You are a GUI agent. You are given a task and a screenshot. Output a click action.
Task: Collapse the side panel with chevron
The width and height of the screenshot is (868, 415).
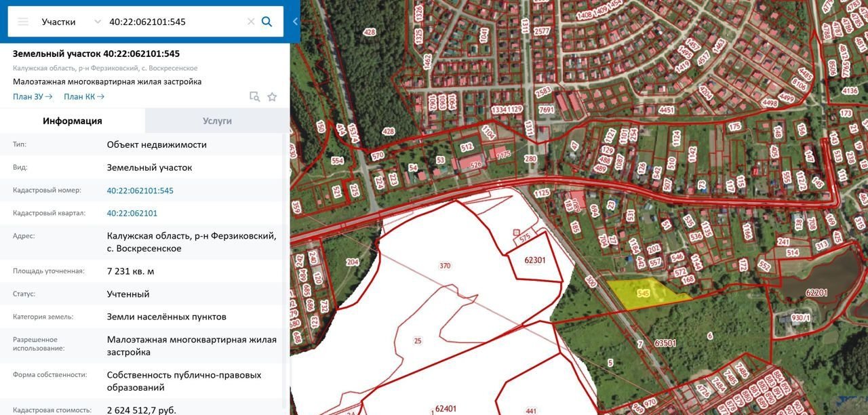pos(295,22)
